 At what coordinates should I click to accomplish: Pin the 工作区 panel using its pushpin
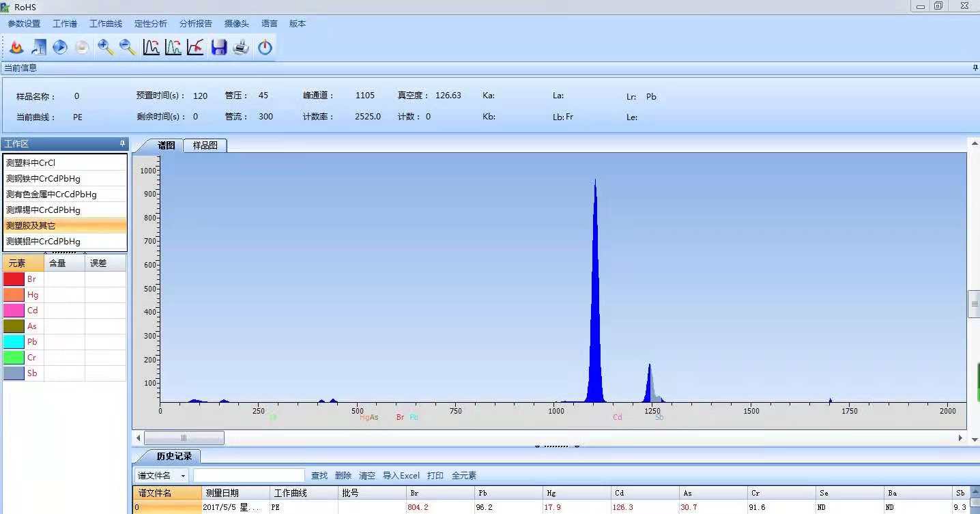pos(123,143)
